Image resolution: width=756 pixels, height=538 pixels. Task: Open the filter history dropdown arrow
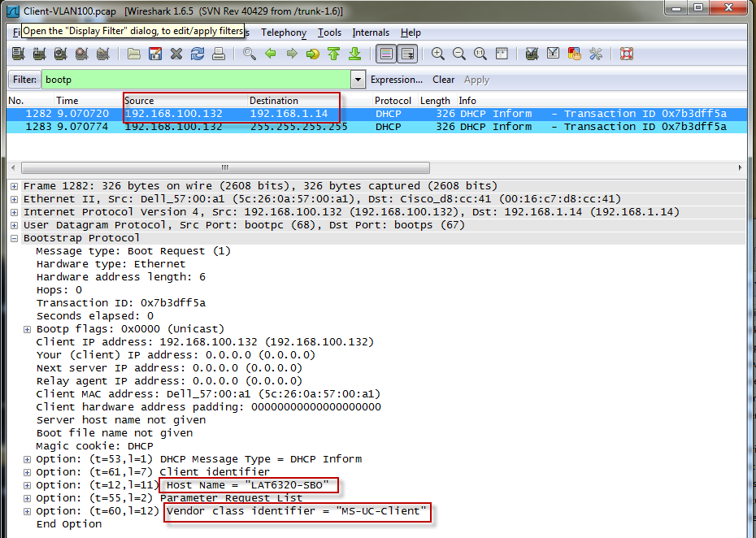pos(358,80)
